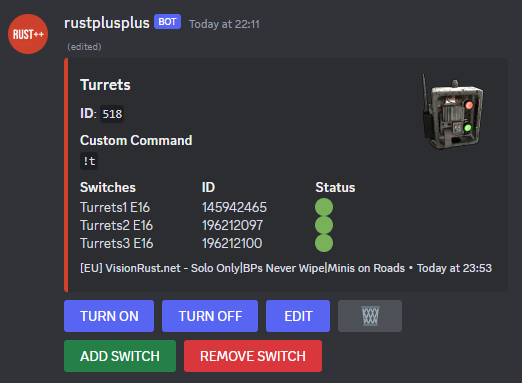This screenshot has height=383, width=522.
Task: Select switch ID 196212097
Action: [232, 225]
